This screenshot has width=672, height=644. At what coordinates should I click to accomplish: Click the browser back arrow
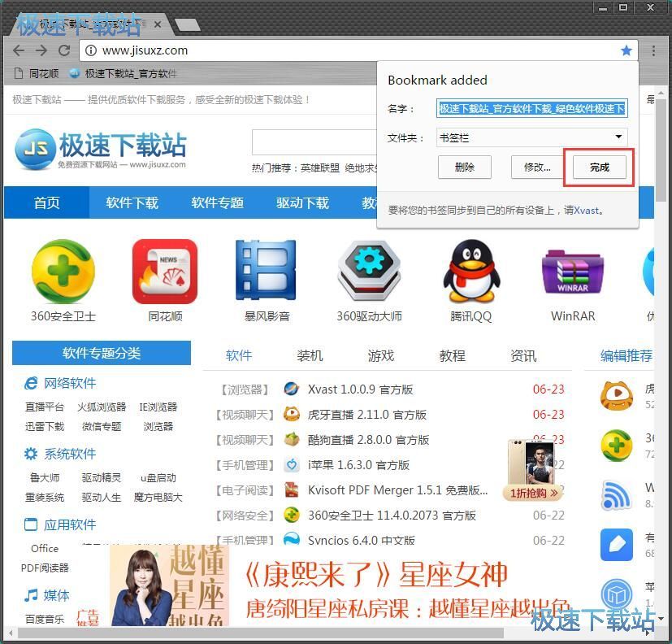coord(19,50)
